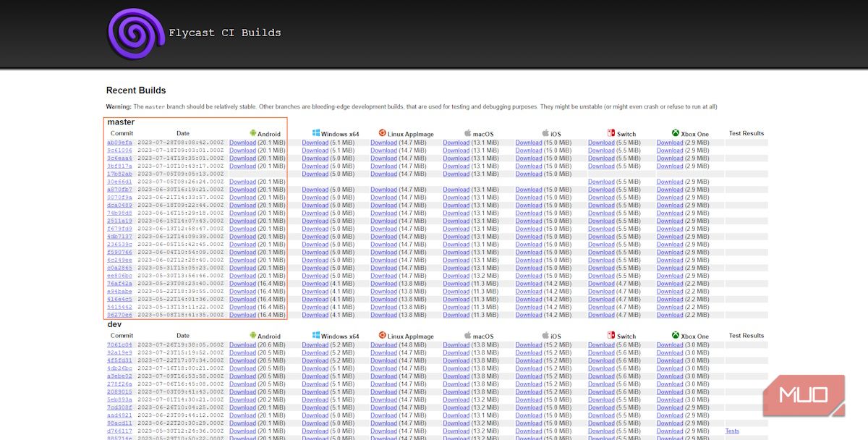Open master commit 17b82ab
Viewport: 868px width, 440px height.
(119, 174)
